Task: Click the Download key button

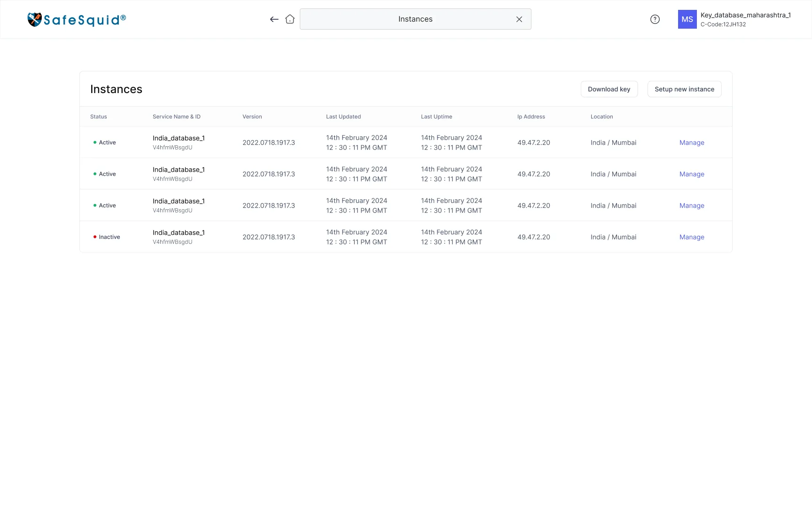Action: tap(609, 89)
